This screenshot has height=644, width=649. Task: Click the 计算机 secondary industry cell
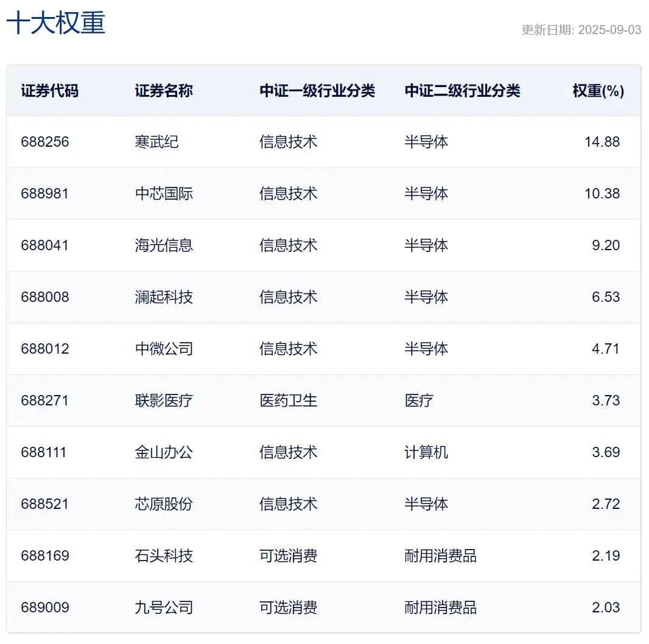pyautogui.click(x=426, y=452)
